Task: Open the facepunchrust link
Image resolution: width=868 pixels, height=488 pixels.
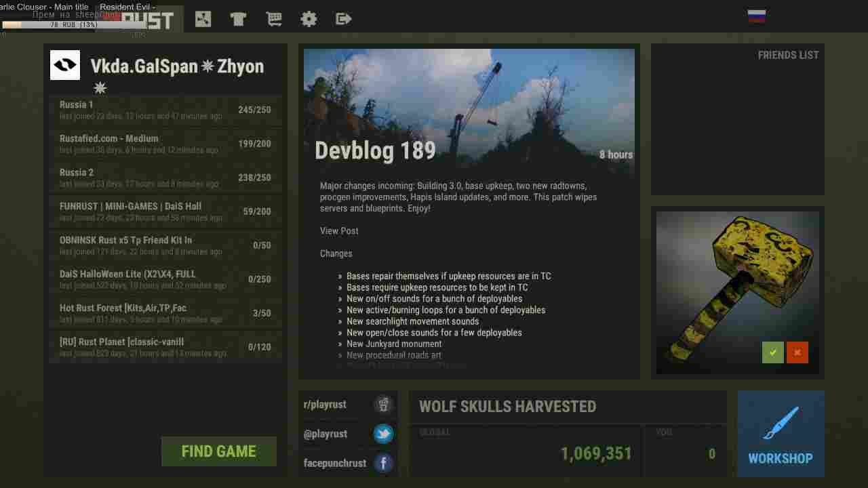Action: 335,463
